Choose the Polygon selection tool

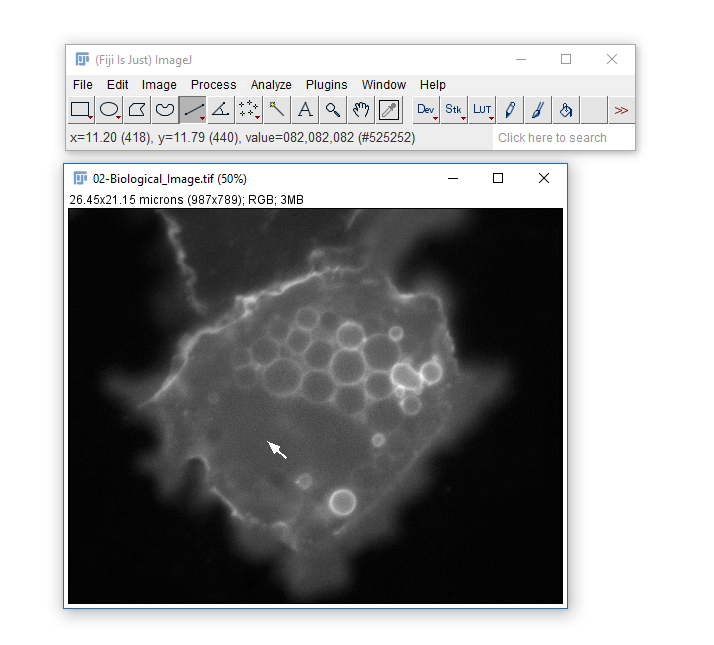[x=137, y=109]
